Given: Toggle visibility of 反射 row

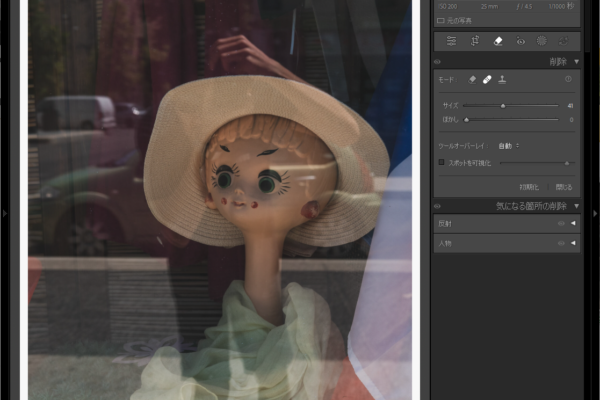Looking at the screenshot, I should [561, 224].
